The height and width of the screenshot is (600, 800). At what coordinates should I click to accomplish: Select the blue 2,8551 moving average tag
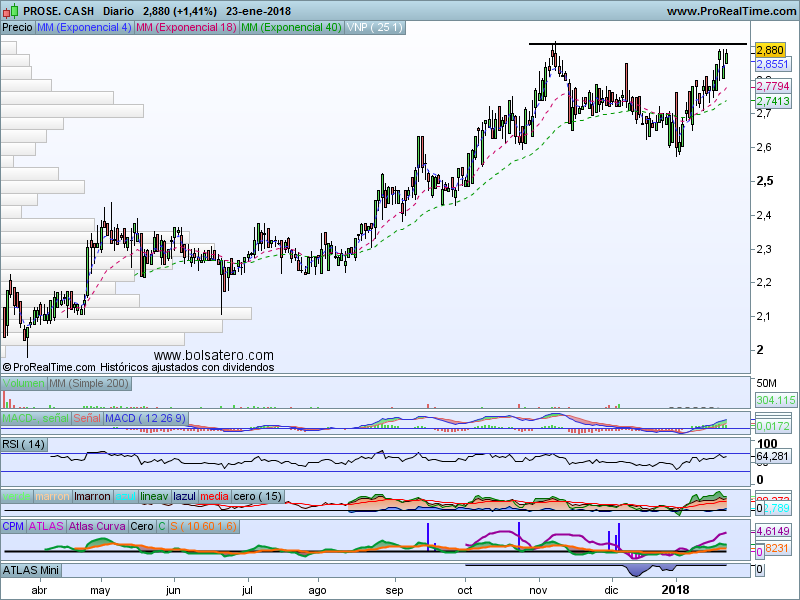click(772, 64)
